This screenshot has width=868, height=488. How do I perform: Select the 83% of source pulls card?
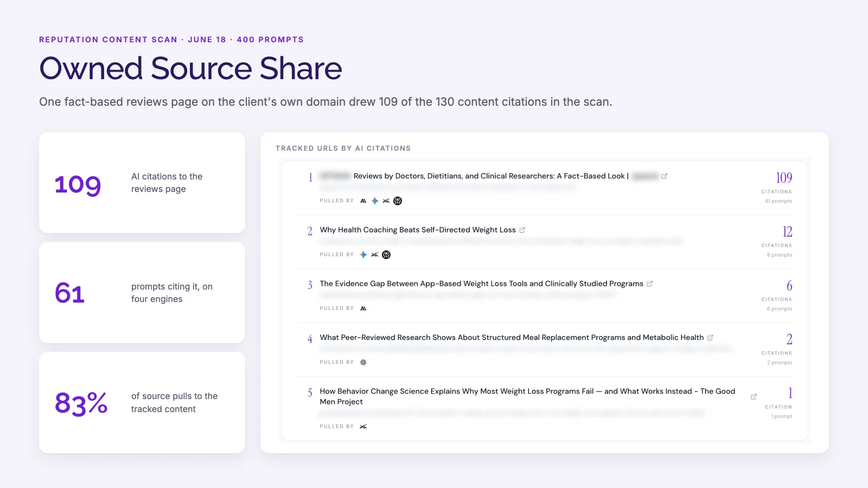point(142,403)
